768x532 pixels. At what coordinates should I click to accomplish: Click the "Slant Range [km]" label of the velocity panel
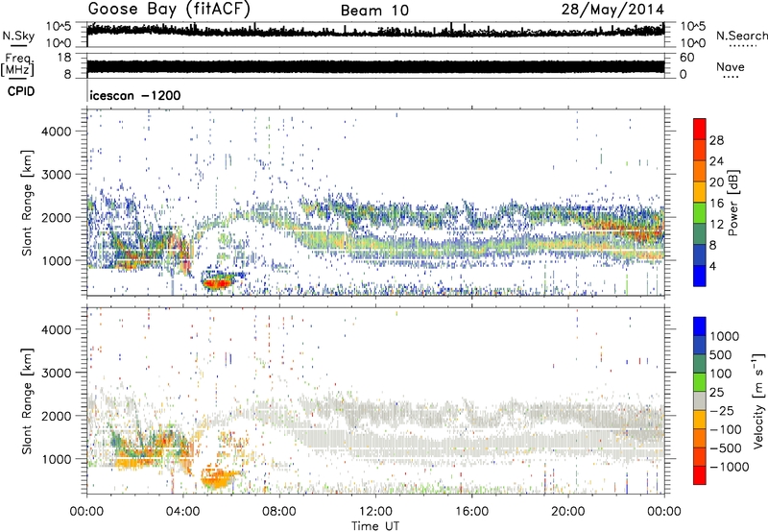point(27,400)
